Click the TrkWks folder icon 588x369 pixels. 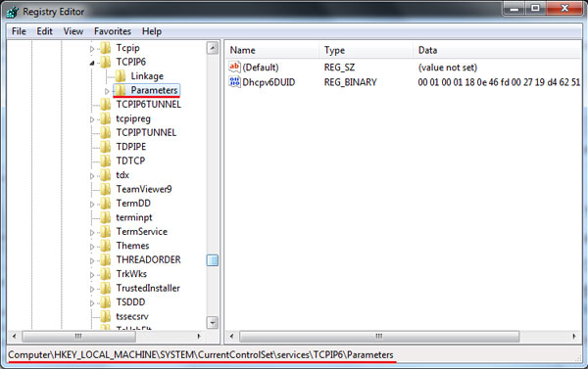(x=106, y=274)
